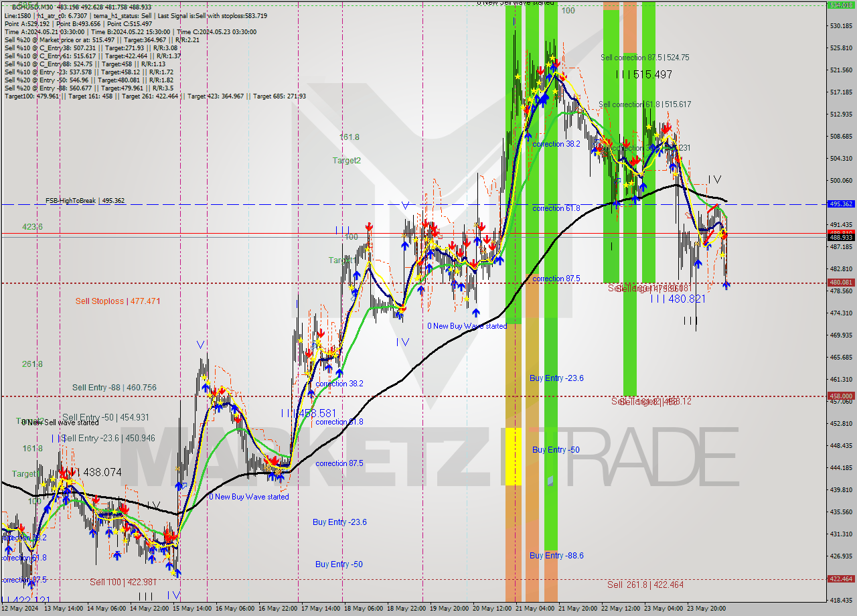Click the 'Sell Entry -88 | 460.756' label
857x616 pixels.
point(114,388)
